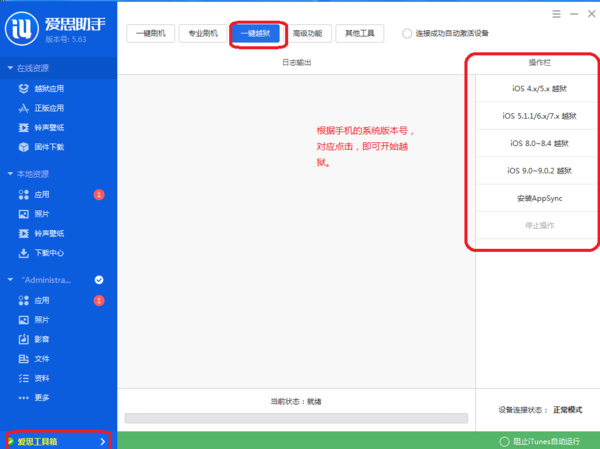The height and width of the screenshot is (449, 600).
Task: Open device 资料 info list icon
Action: pos(24,378)
